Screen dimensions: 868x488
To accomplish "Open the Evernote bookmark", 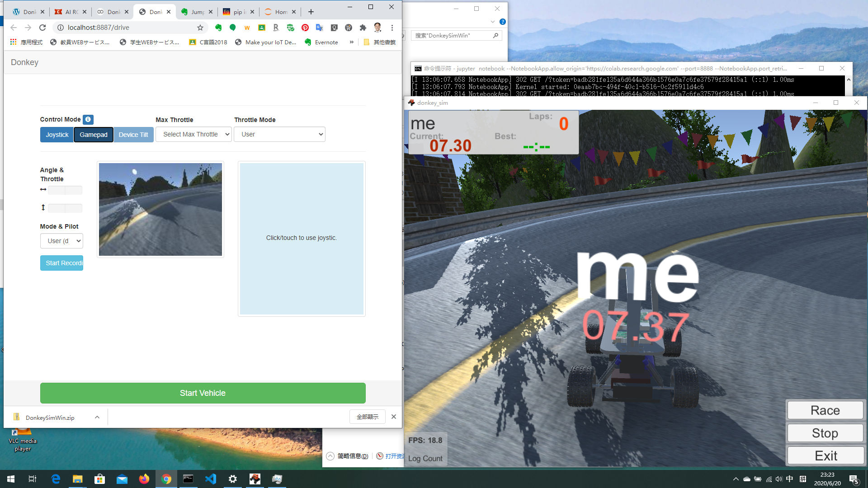I will pyautogui.click(x=321, y=42).
